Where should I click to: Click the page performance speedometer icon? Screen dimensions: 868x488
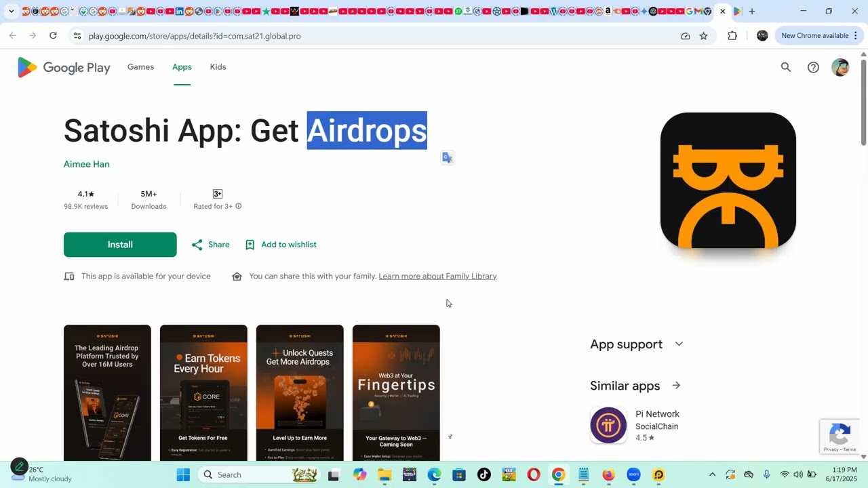point(686,36)
